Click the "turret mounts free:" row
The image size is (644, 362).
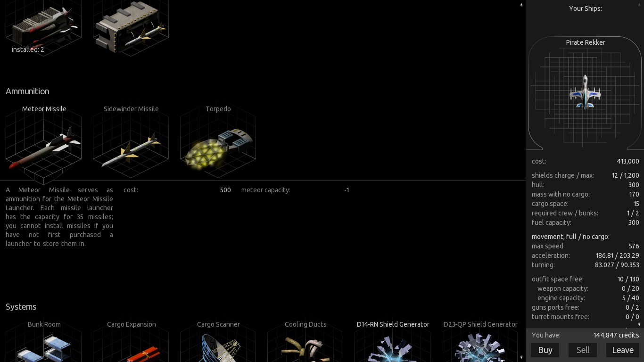coord(585,317)
